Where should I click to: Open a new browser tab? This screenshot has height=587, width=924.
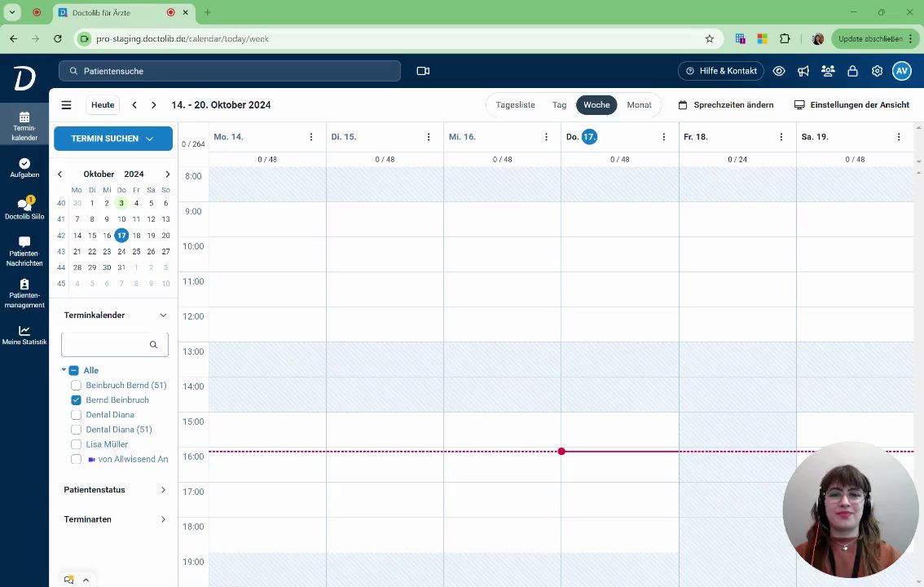coord(208,12)
